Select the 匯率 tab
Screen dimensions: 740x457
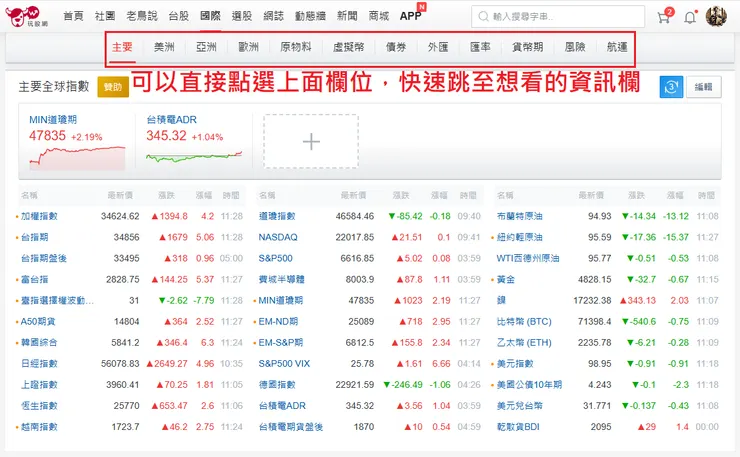[x=480, y=47]
